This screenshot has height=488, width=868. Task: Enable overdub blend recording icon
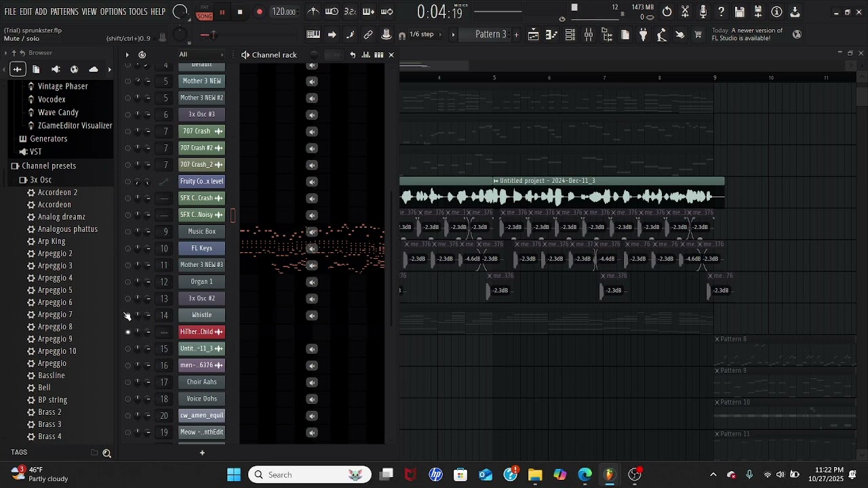(369, 12)
